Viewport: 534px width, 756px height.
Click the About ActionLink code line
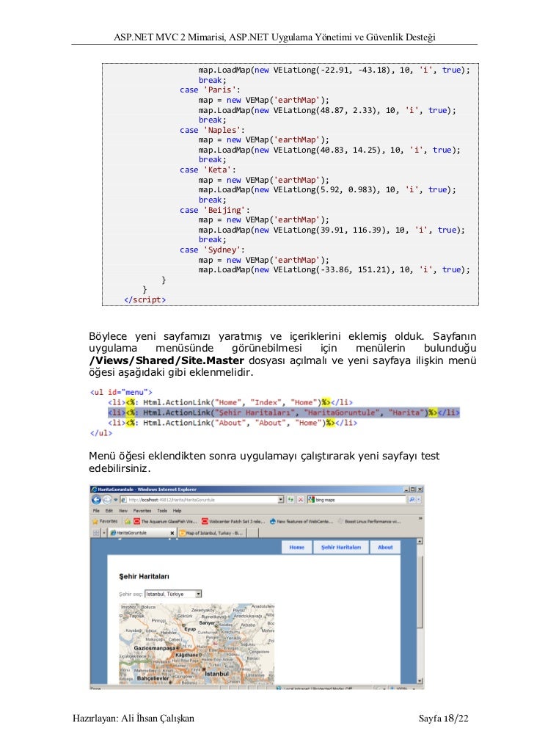(233, 423)
